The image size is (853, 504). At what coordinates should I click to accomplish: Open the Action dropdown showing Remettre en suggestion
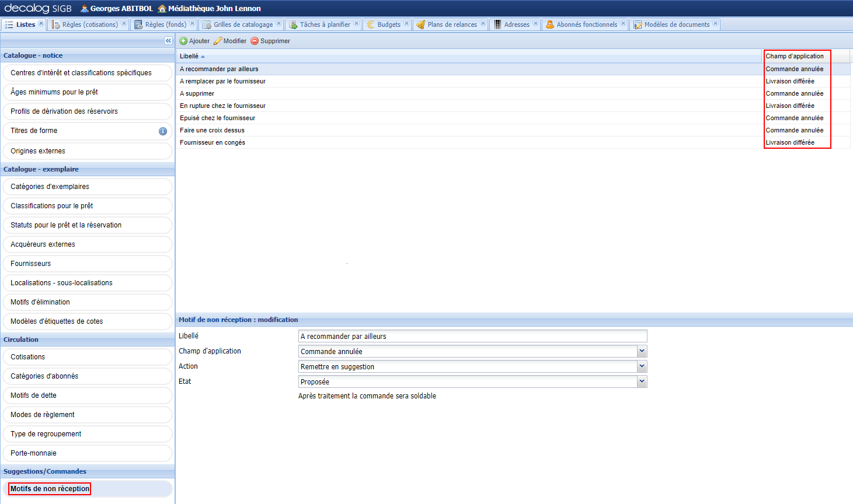(x=642, y=366)
